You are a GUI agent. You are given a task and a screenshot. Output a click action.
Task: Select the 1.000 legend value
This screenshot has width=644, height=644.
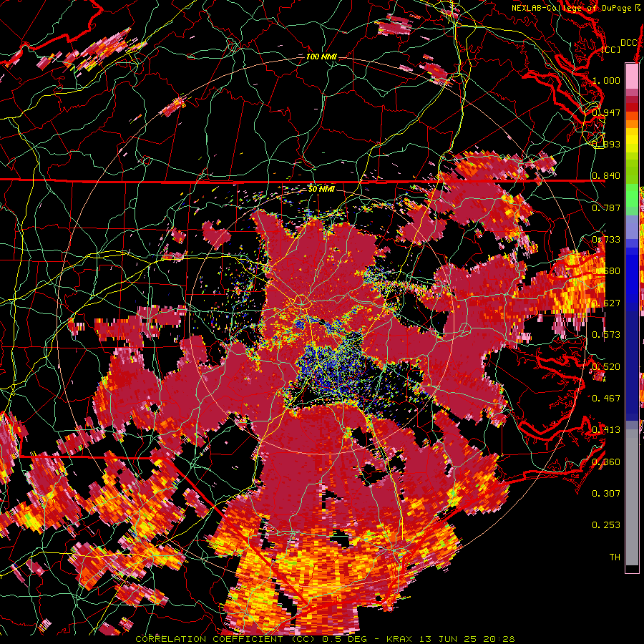tap(606, 80)
